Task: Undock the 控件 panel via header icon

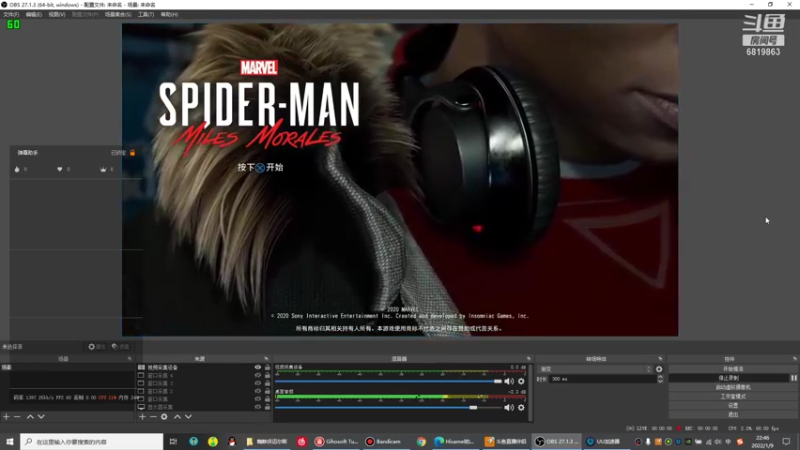Action: 794,359
